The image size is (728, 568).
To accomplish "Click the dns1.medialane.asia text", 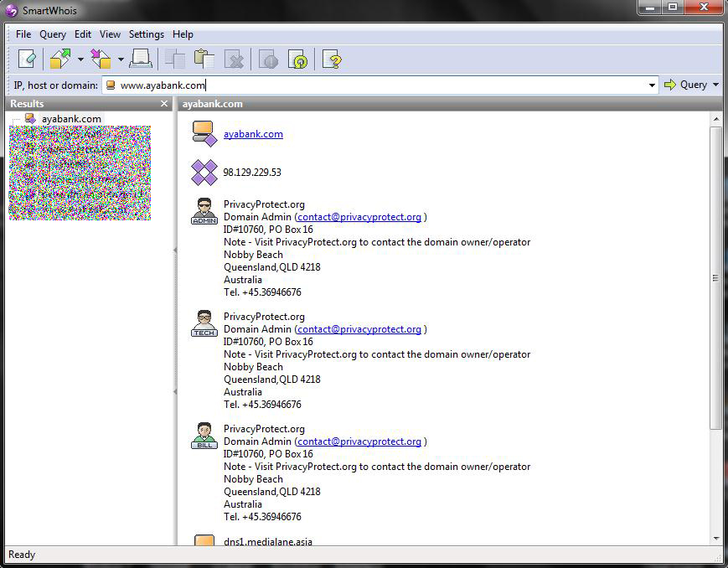I will click(x=268, y=541).
